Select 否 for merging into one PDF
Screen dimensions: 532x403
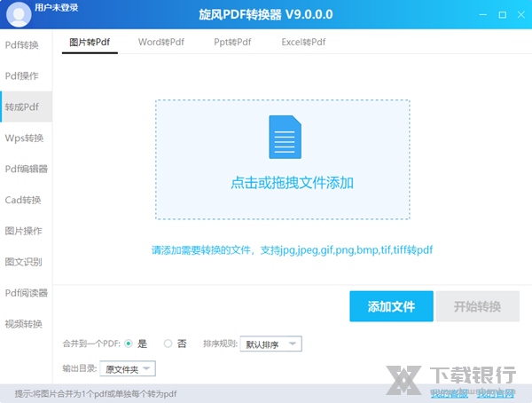coord(168,344)
